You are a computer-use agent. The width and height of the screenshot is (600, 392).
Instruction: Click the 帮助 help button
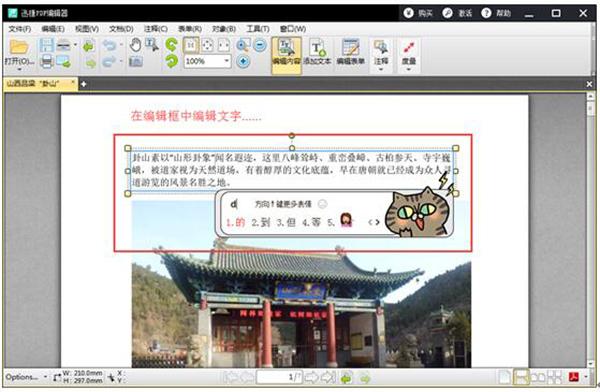(x=496, y=13)
